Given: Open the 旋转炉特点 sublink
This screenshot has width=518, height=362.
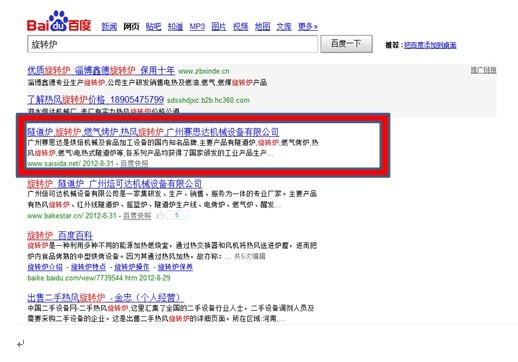Looking at the screenshot, I should 88,267.
